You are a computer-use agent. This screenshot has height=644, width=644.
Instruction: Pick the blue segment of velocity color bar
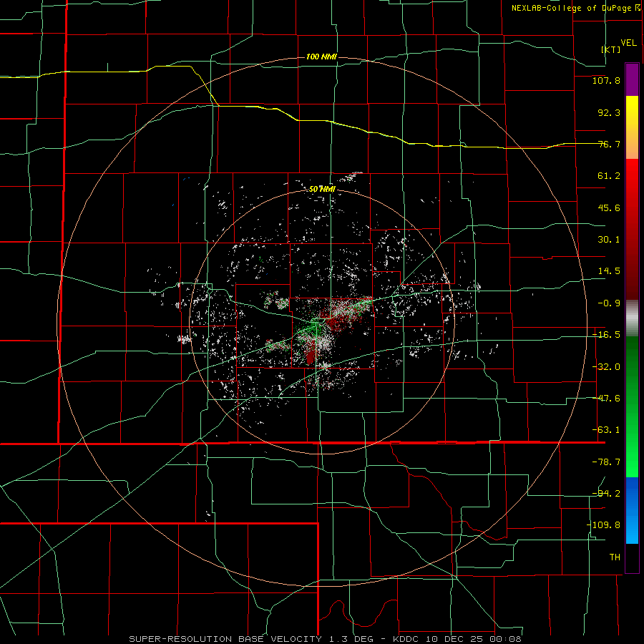pos(632,510)
